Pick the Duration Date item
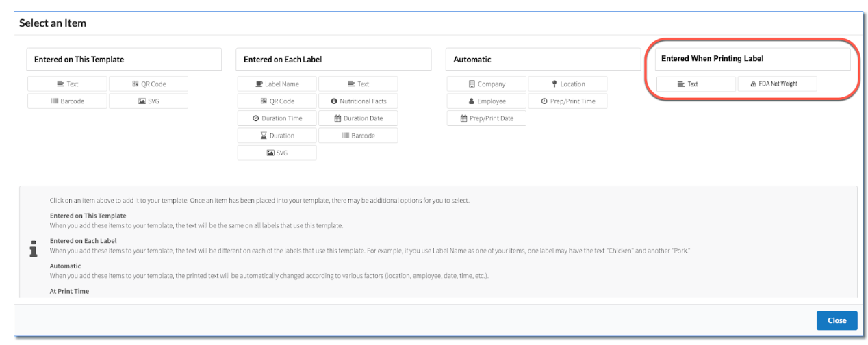The width and height of the screenshot is (868, 345). coord(358,118)
